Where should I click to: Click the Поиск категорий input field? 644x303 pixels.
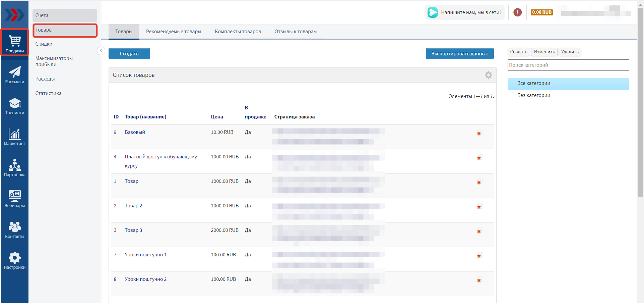tap(568, 65)
